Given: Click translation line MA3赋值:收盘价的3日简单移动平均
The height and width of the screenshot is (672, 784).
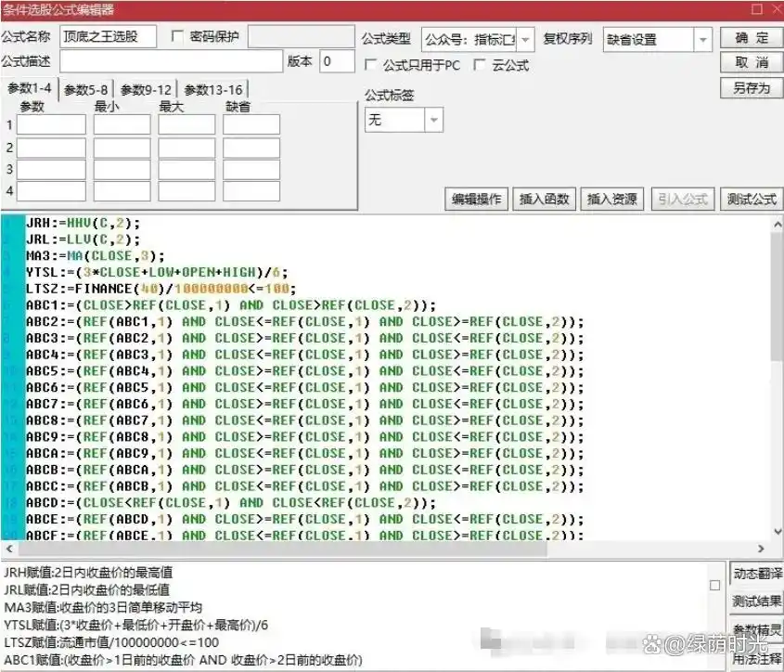Looking at the screenshot, I should point(103,607).
